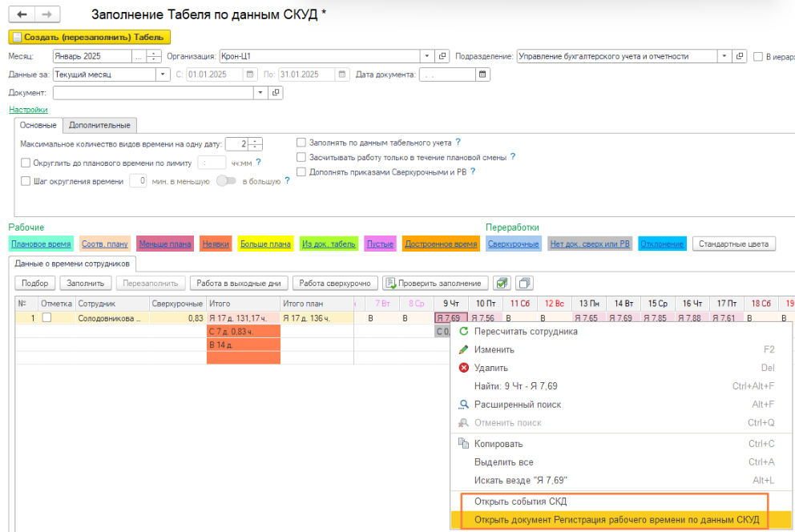
Task: Open calendar for Дата документа field
Action: click(482, 75)
